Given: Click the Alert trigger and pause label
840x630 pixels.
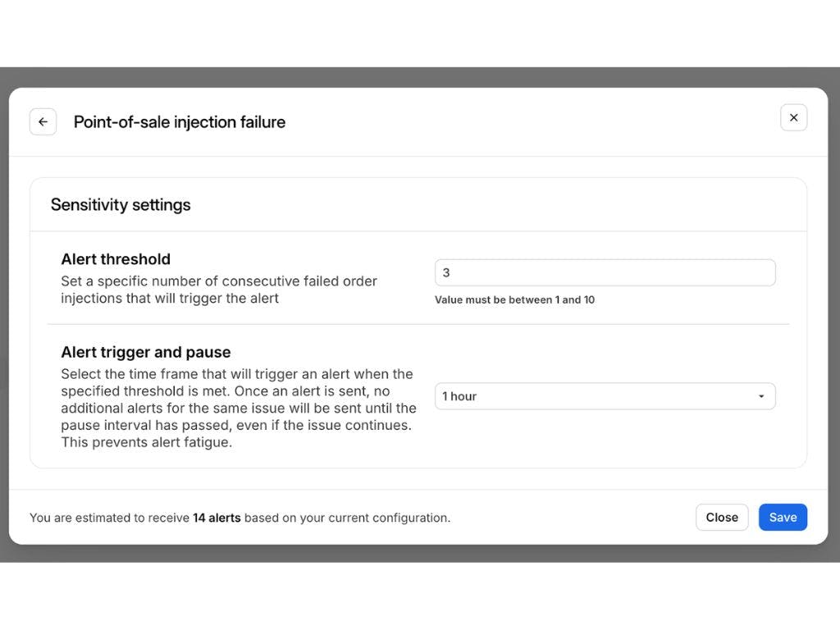Looking at the screenshot, I should click(x=146, y=352).
